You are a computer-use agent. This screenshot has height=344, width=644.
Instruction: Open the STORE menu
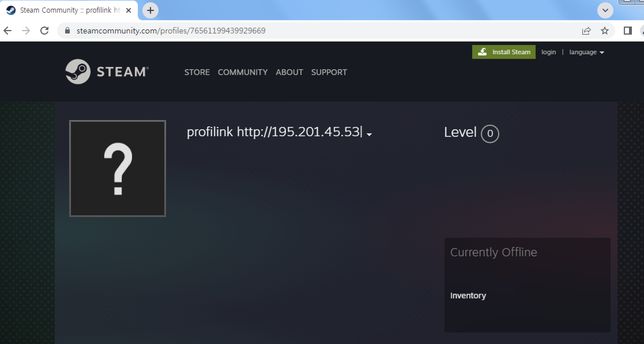[197, 72]
